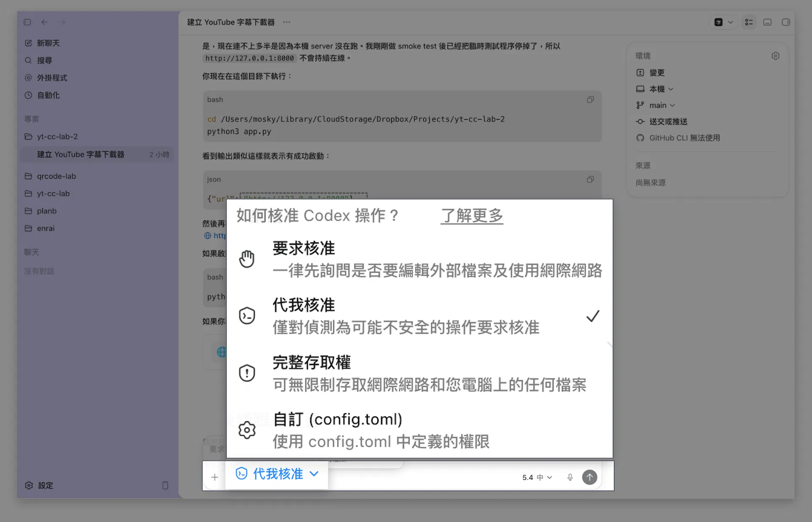Copy the json code block
This screenshot has height=522, width=812.
590,180
